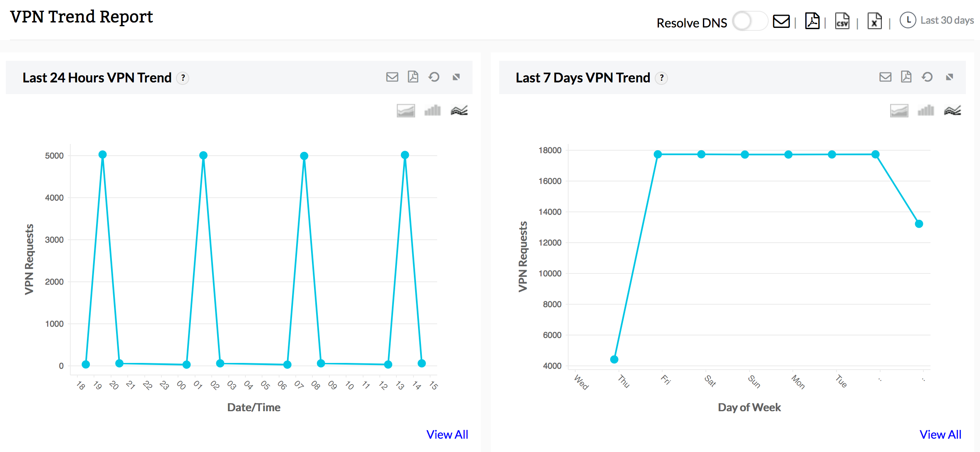Export Last 24 Hours widget to PDF
This screenshot has height=452, width=980.
point(413,77)
